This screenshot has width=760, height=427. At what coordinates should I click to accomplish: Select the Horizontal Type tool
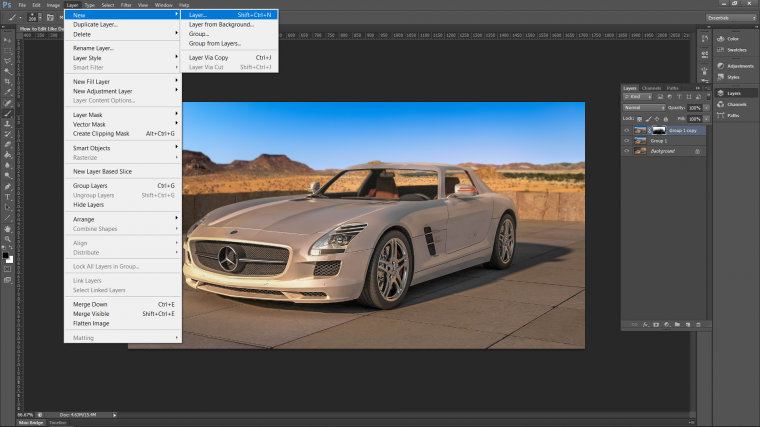(x=7, y=197)
